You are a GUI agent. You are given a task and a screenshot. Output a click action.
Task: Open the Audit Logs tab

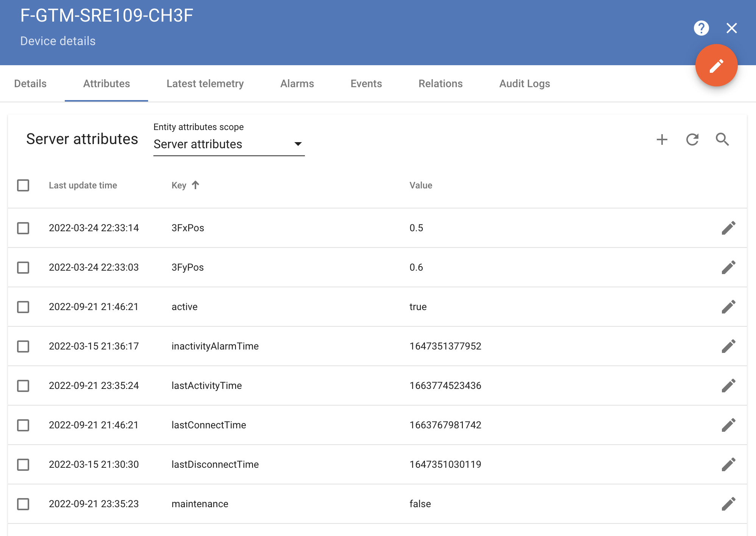[524, 84]
